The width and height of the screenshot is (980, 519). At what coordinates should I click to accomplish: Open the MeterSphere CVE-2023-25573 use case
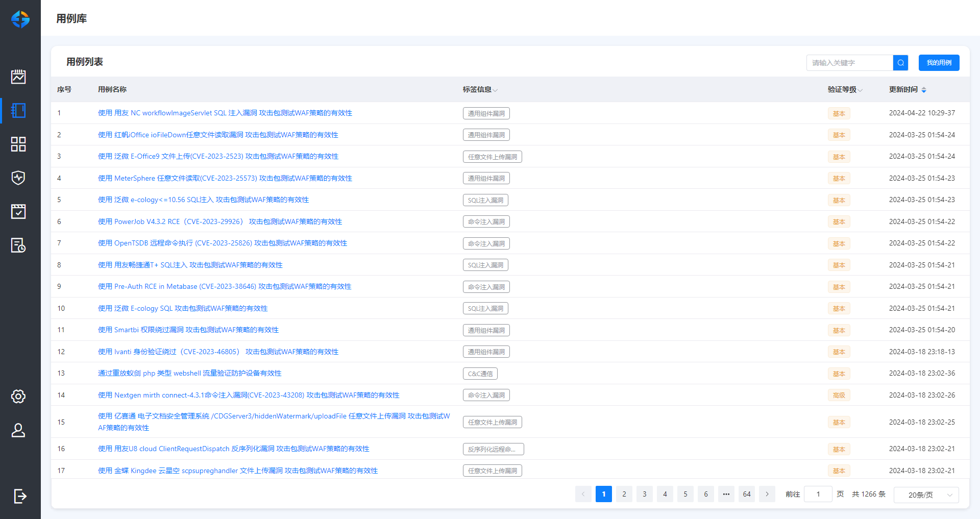pyautogui.click(x=225, y=178)
